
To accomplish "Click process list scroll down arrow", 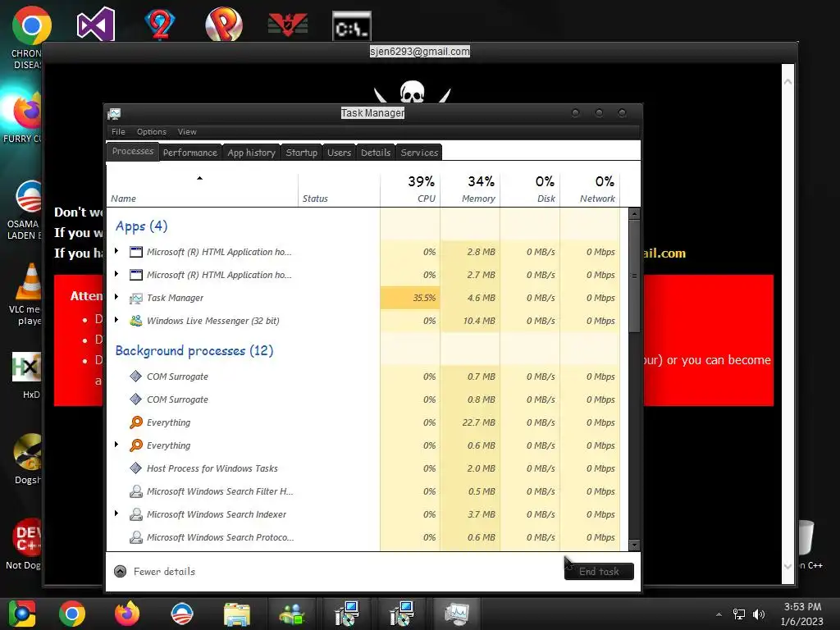I will (634, 546).
